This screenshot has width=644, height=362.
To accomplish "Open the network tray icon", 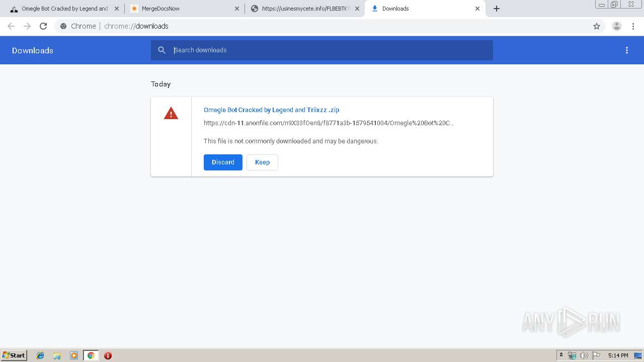I will (572, 355).
